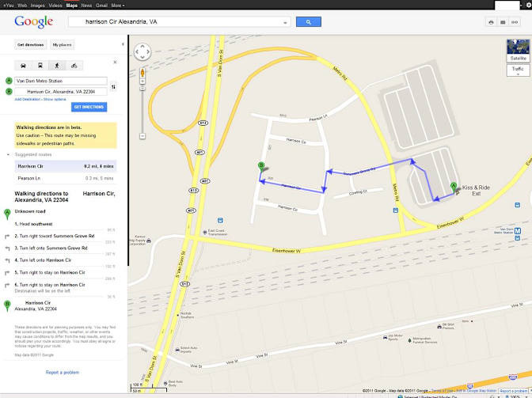Viewport: 532px width, 398px height.
Task: Click blue GET DIRECTIONS button
Action: coord(89,107)
